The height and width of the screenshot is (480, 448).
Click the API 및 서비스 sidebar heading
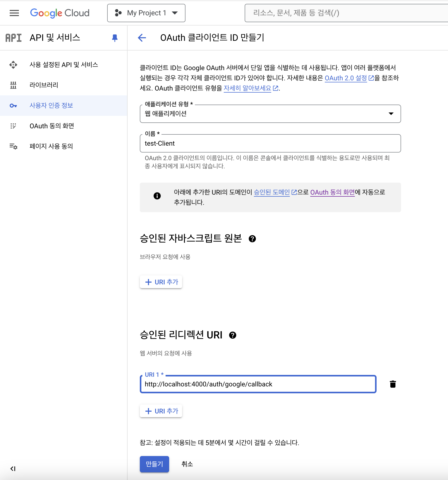coord(55,38)
